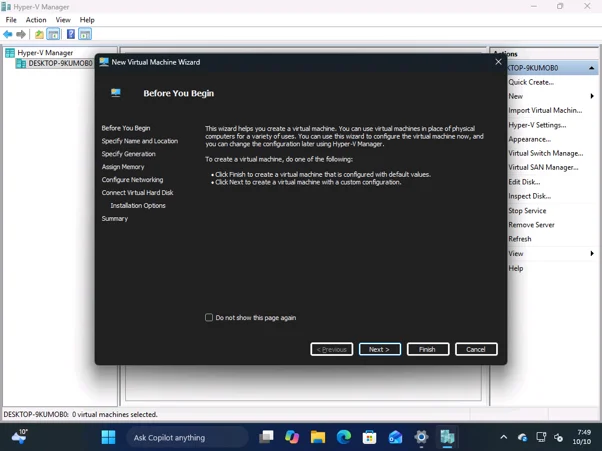The width and height of the screenshot is (602, 451).
Task: Open the View menu in menu bar
Action: pos(63,20)
